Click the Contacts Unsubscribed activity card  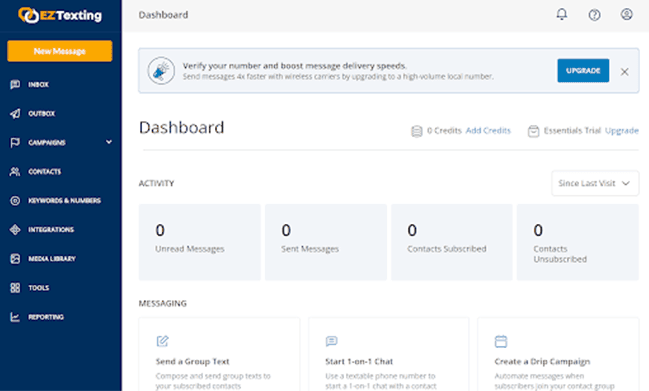(577, 242)
